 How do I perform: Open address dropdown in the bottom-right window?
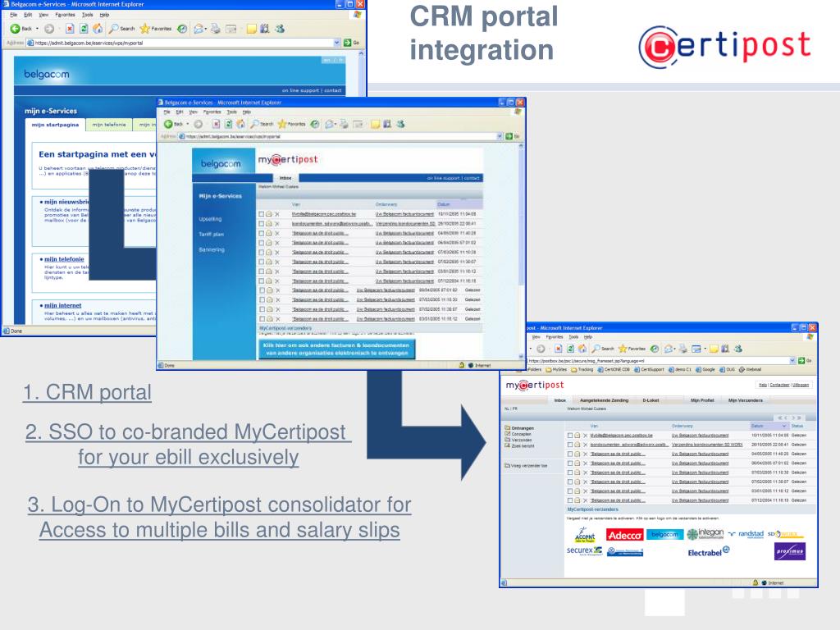(792, 361)
